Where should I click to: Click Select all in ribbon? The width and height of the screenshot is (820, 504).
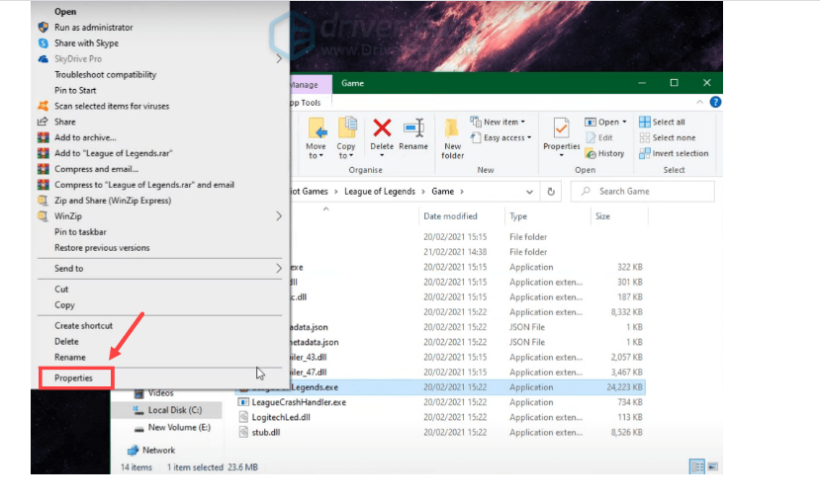click(x=662, y=122)
